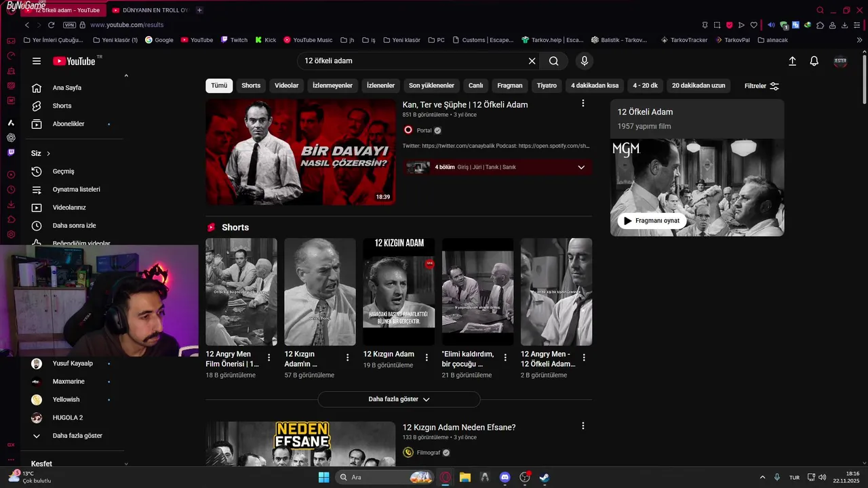This screenshot has width=868, height=488.
Task: Click the blue sound extension icon
Action: (771, 25)
